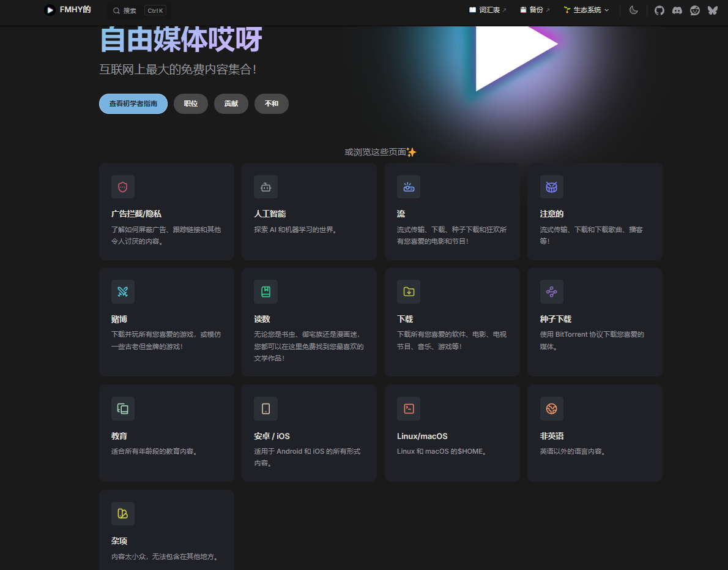Click the 查看初学者指南 button
Viewport: 728px width, 570px height.
[133, 103]
